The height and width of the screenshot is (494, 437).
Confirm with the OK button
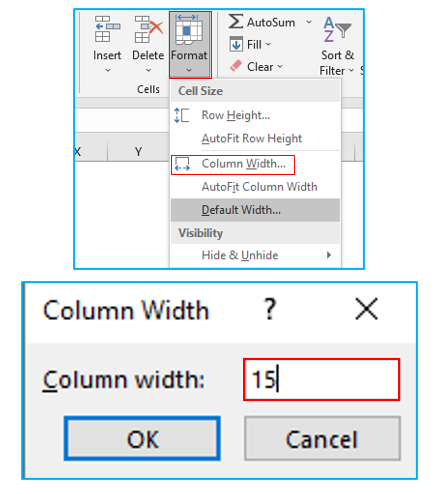142,439
